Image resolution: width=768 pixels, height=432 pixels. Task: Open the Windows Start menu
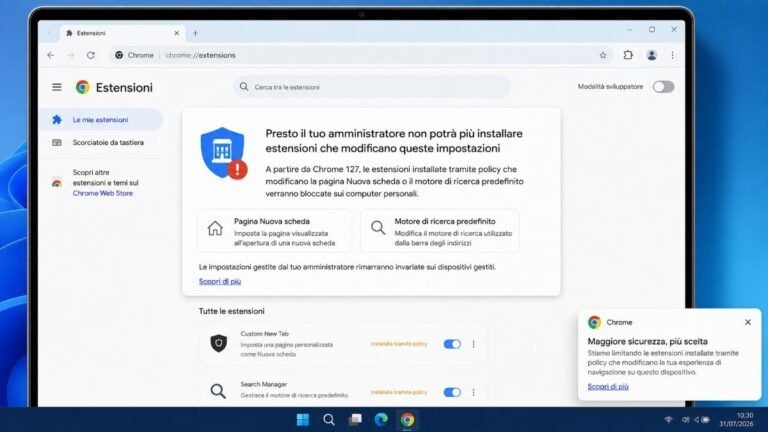point(303,420)
